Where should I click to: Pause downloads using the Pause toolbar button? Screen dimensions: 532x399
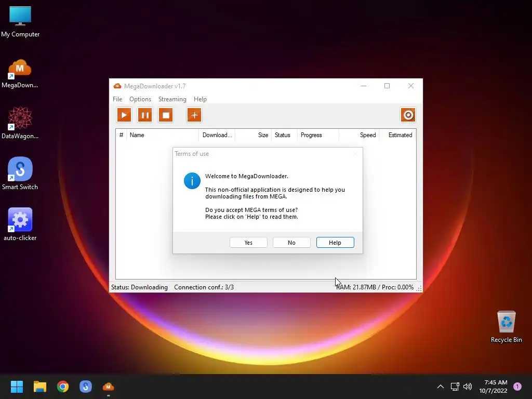click(x=145, y=115)
